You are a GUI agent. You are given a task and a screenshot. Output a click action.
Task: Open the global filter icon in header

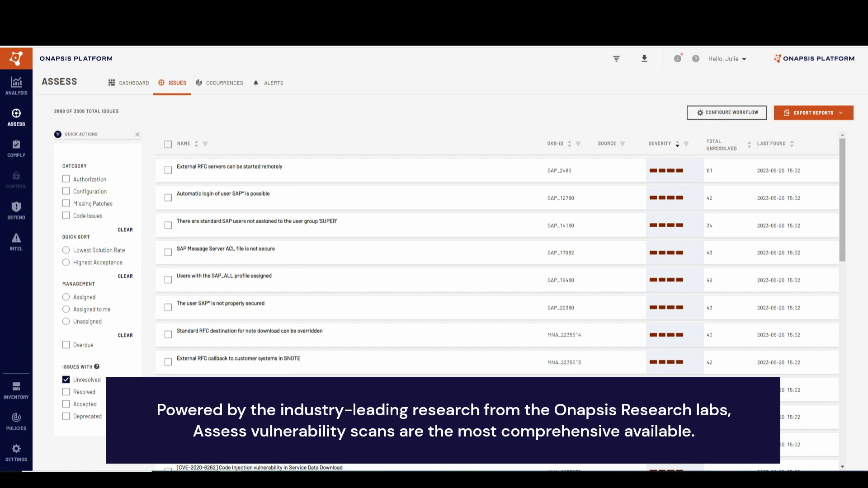(x=616, y=59)
